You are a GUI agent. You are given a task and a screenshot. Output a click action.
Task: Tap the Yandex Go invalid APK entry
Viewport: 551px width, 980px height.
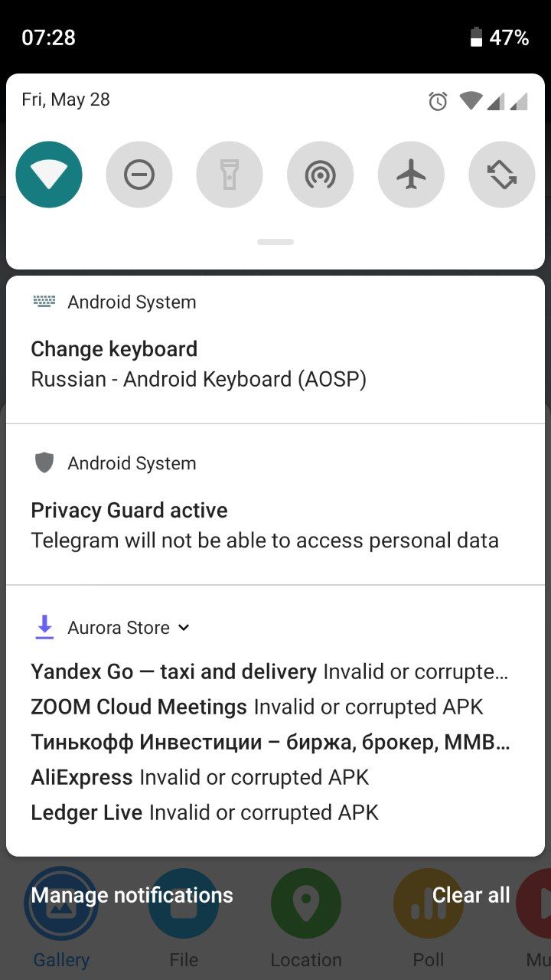point(269,672)
